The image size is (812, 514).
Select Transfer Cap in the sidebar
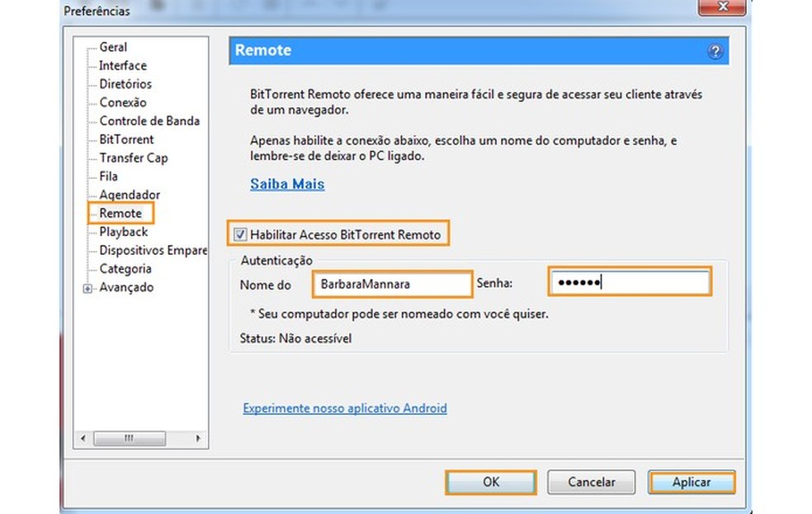[x=137, y=158]
